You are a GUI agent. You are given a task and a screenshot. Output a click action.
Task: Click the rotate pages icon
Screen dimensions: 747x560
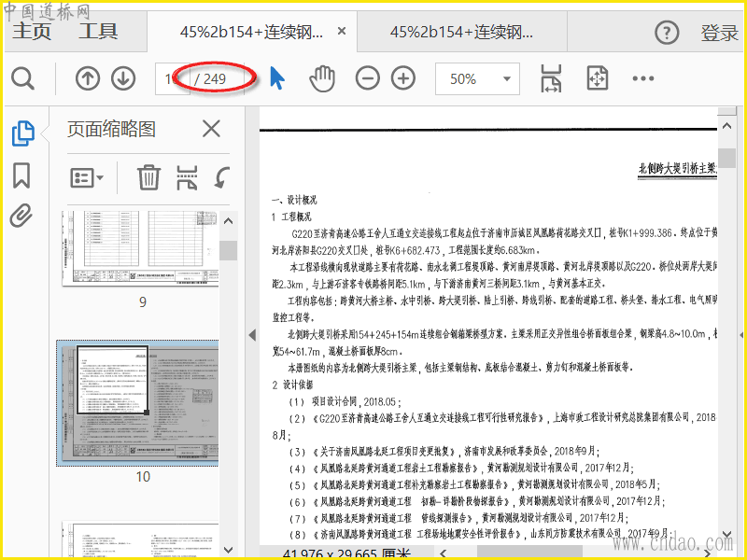tap(221, 177)
